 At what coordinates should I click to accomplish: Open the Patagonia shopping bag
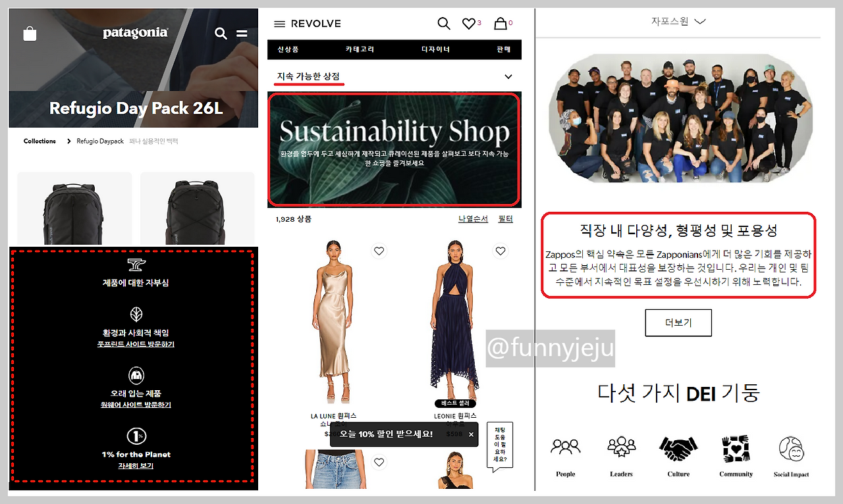click(30, 34)
